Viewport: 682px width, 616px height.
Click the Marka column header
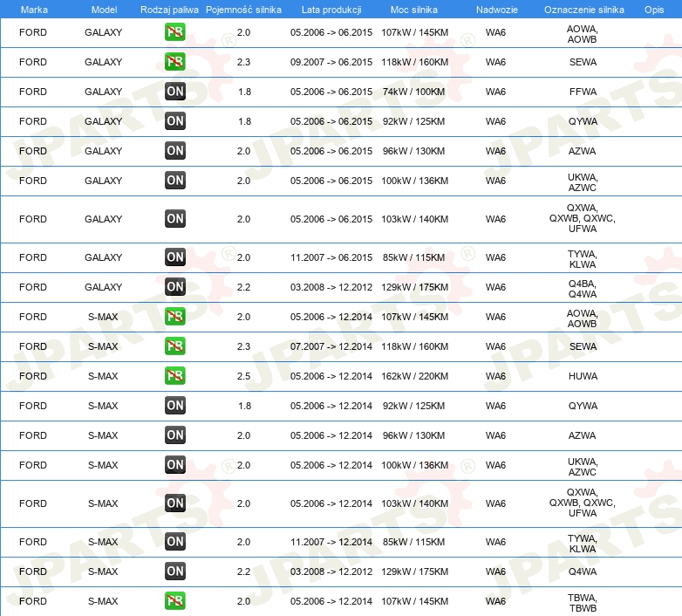point(34,10)
